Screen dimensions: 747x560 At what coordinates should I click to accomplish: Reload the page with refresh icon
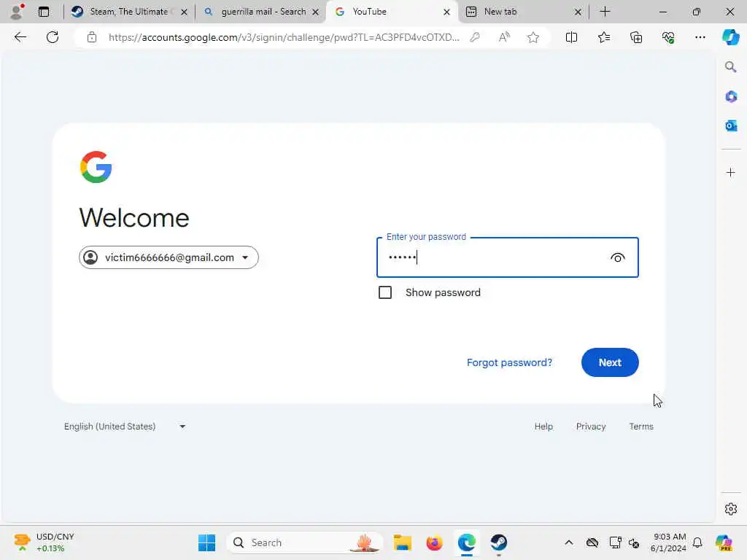tap(53, 37)
